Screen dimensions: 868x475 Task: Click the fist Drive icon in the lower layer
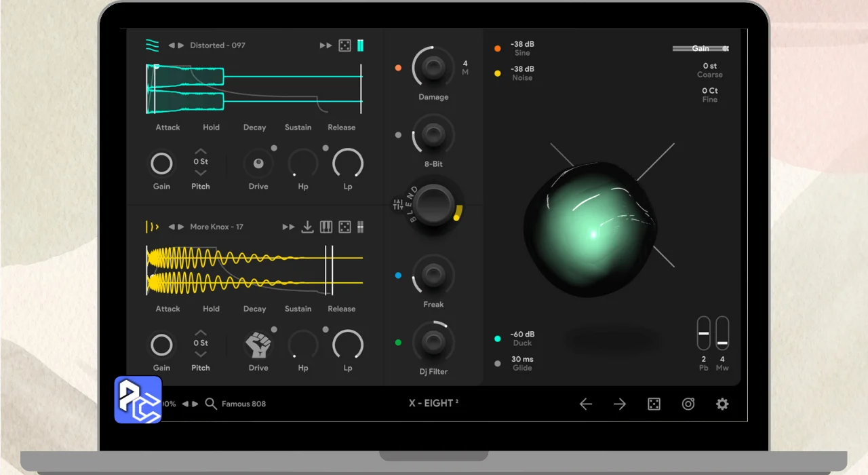pyautogui.click(x=258, y=345)
